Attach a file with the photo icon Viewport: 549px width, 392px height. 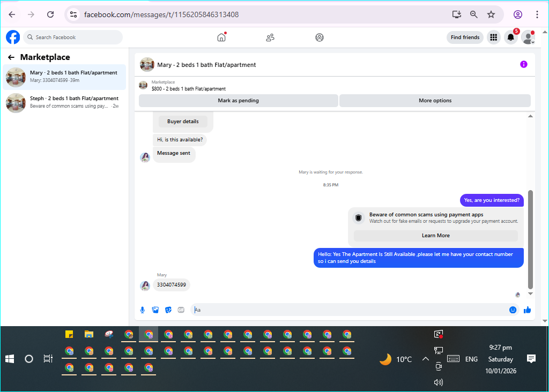coord(155,310)
